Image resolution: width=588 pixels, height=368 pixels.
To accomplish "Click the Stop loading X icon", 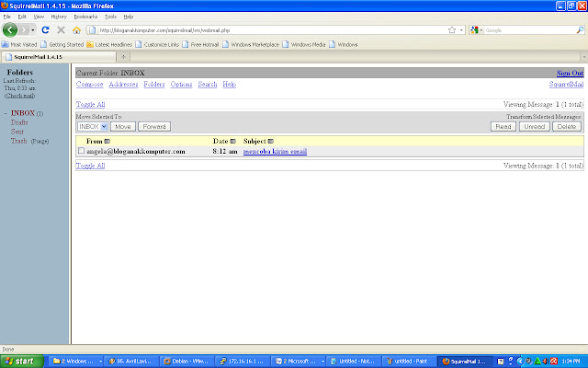I will [61, 30].
